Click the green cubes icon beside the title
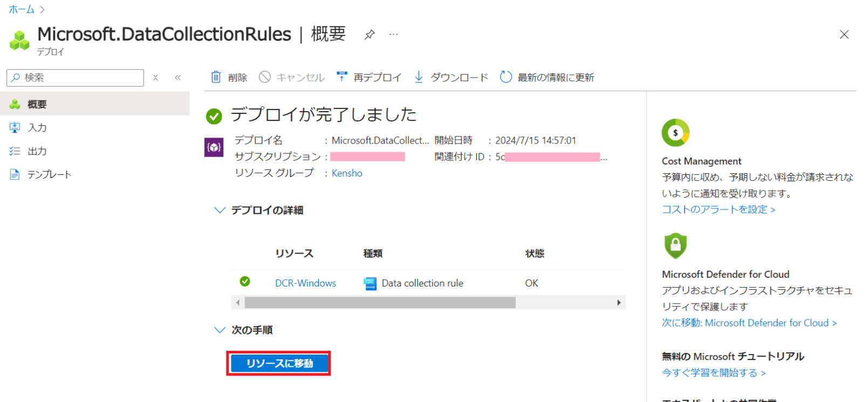868x402 pixels. click(19, 40)
